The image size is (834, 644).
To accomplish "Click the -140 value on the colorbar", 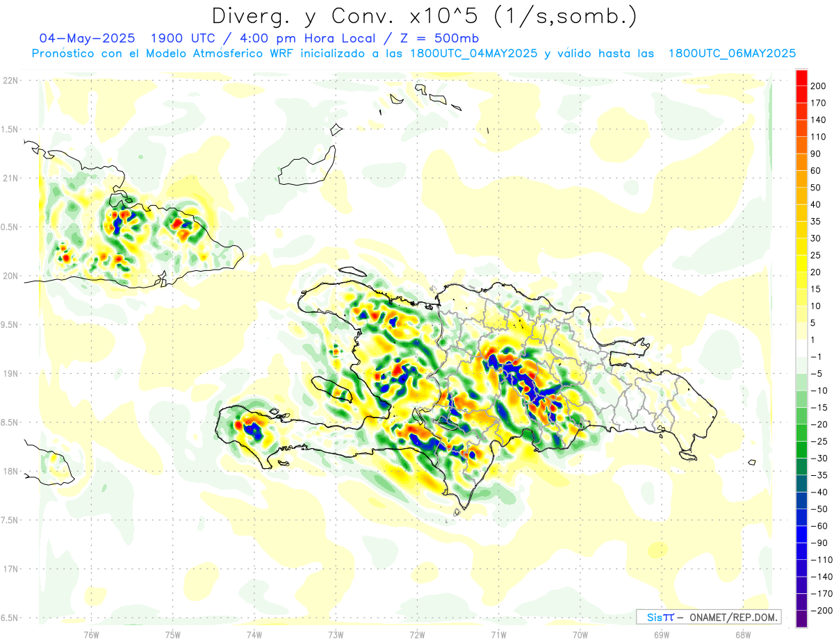I will [822, 577].
